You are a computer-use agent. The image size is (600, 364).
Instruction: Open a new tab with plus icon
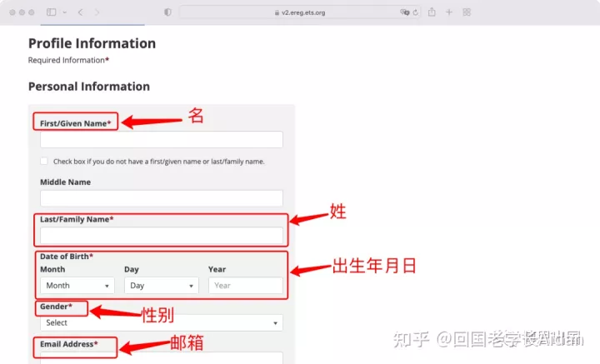pos(449,12)
